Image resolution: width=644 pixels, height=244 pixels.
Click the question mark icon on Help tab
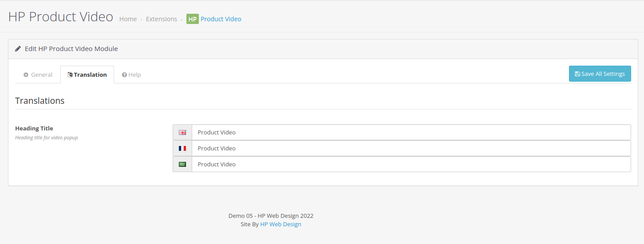[124, 75]
